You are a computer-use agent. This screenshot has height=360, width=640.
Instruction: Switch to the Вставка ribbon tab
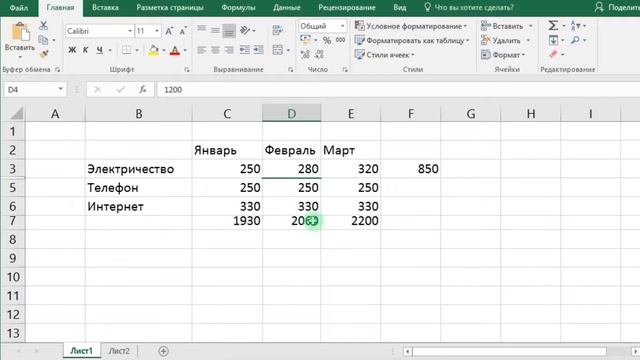pyautogui.click(x=105, y=8)
